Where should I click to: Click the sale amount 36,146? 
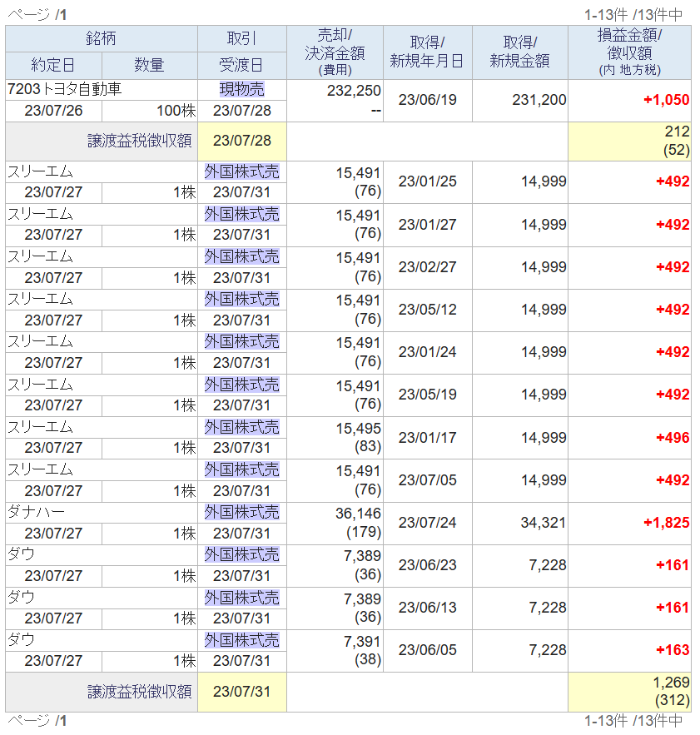pos(358,514)
